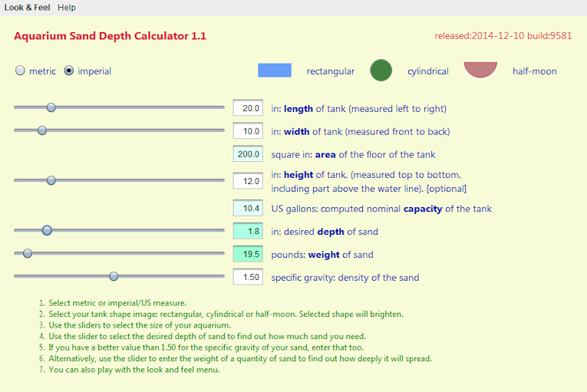Select the cylindrical tank shape circle
587x392 pixels.
[x=381, y=71]
